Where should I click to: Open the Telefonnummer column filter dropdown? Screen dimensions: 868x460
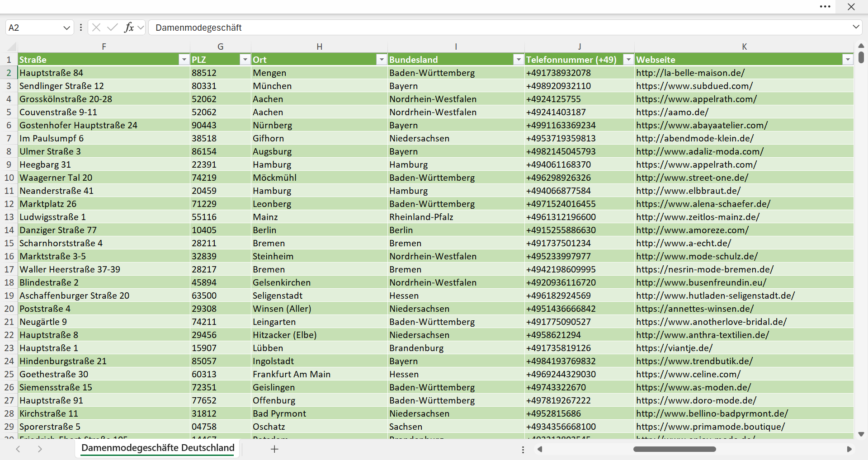click(x=628, y=60)
